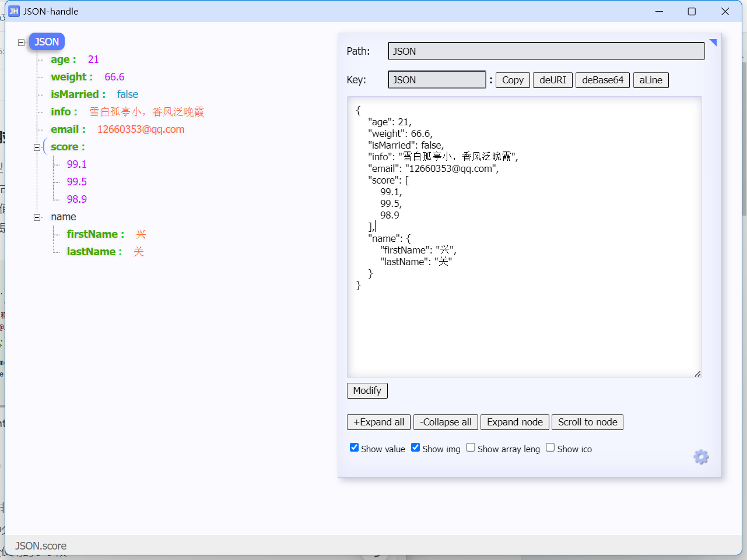The image size is (747, 560).
Task: Click the Path input field
Action: click(546, 51)
